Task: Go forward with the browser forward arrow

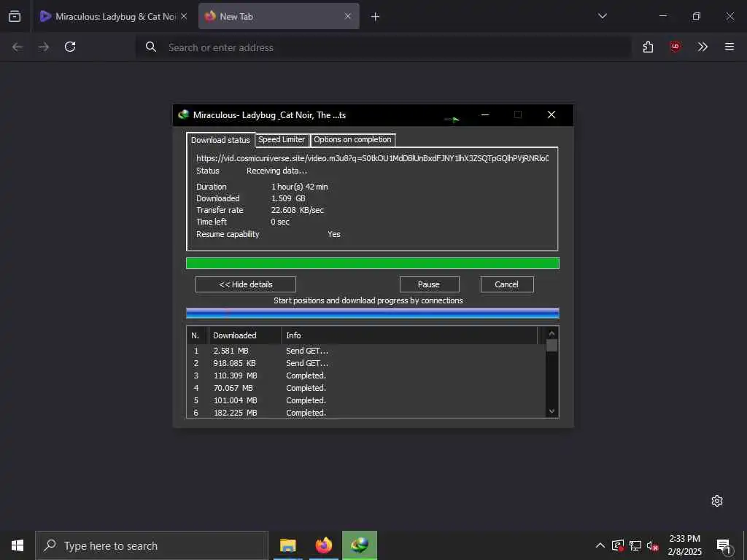Action: 43,47
